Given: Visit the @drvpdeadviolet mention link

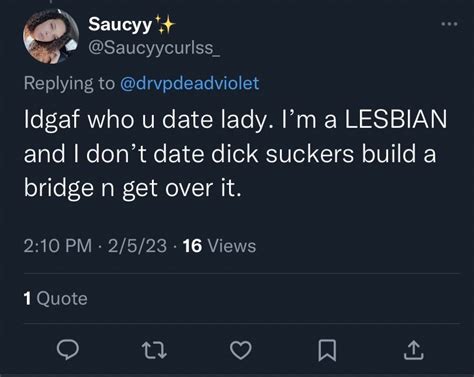Looking at the screenshot, I should click(189, 83).
